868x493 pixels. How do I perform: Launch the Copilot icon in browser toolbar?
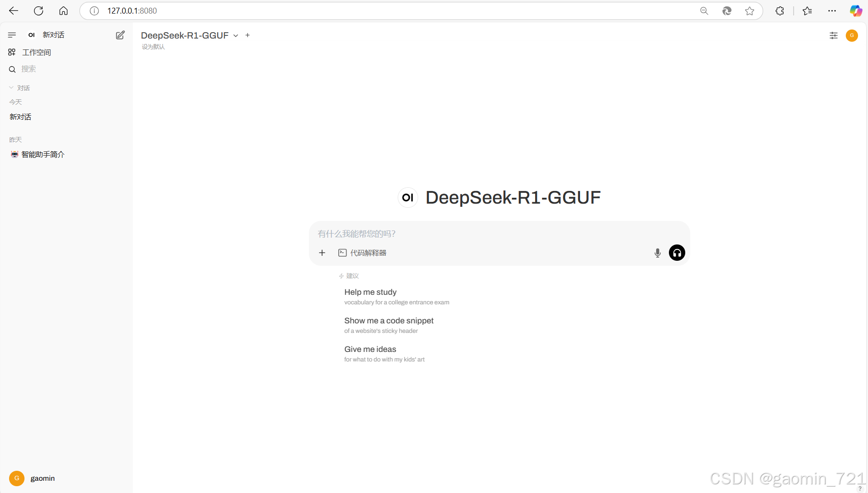(x=856, y=11)
